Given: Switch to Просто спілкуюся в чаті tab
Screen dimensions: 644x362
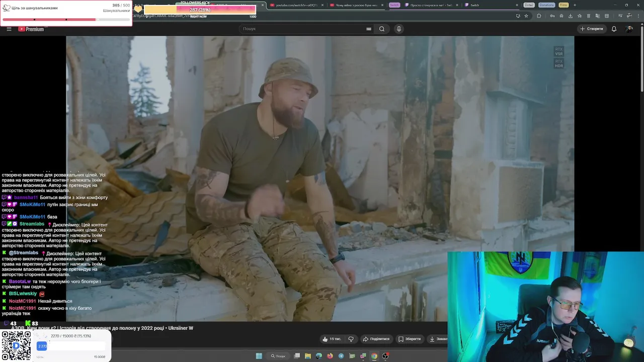Looking at the screenshot, I should tap(432, 5).
